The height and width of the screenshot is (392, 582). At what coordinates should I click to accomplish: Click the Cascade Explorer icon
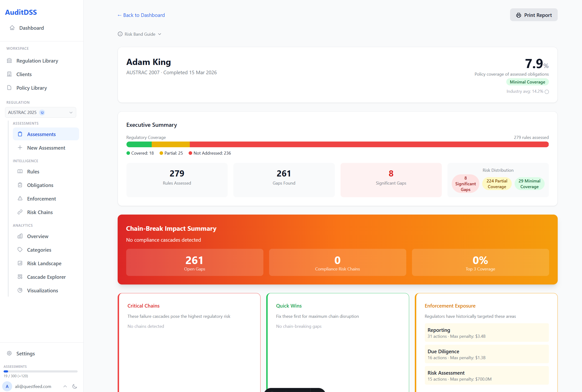(x=20, y=277)
